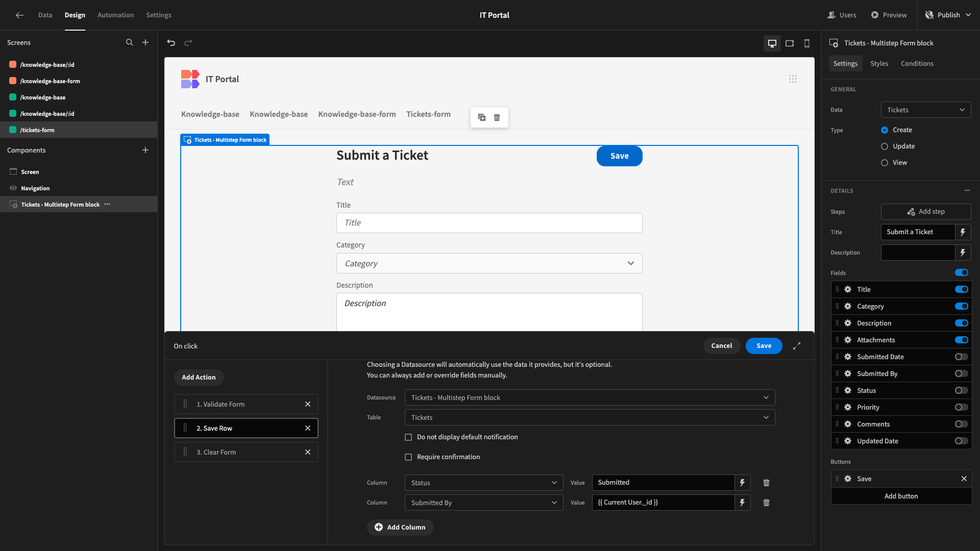
Task: Add a new screen with plus icon
Action: pos(145,43)
